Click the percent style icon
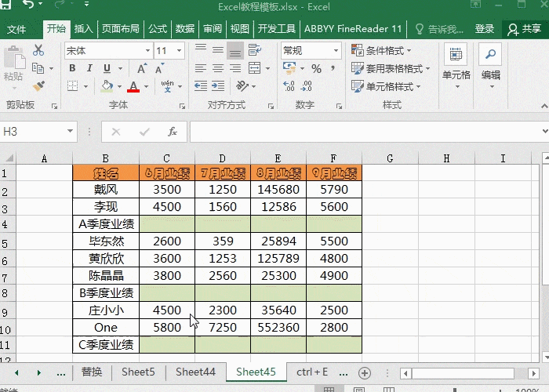Screen dimensions: 549x392 click(x=316, y=69)
